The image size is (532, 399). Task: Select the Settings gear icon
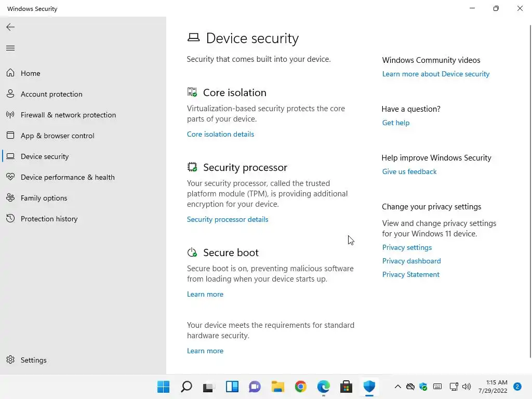click(10, 360)
